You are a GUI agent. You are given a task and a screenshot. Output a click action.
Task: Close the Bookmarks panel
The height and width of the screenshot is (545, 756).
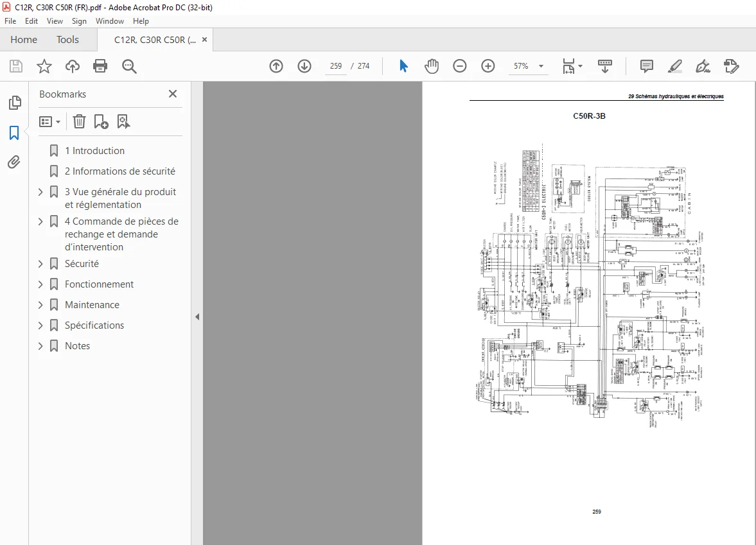pos(173,94)
